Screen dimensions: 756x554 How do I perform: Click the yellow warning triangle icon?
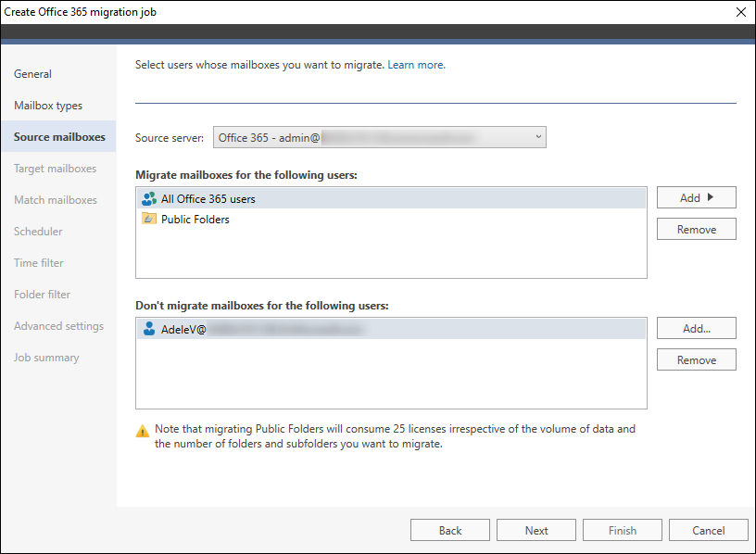142,431
